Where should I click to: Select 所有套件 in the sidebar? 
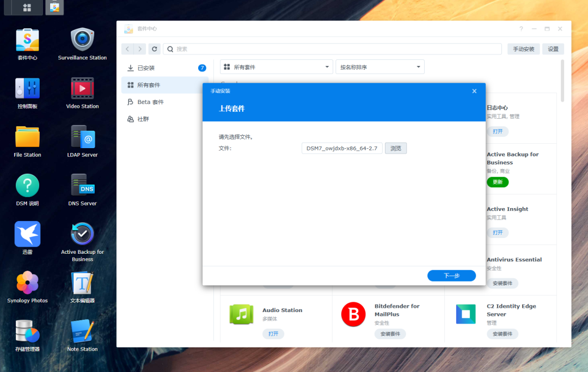(164, 85)
